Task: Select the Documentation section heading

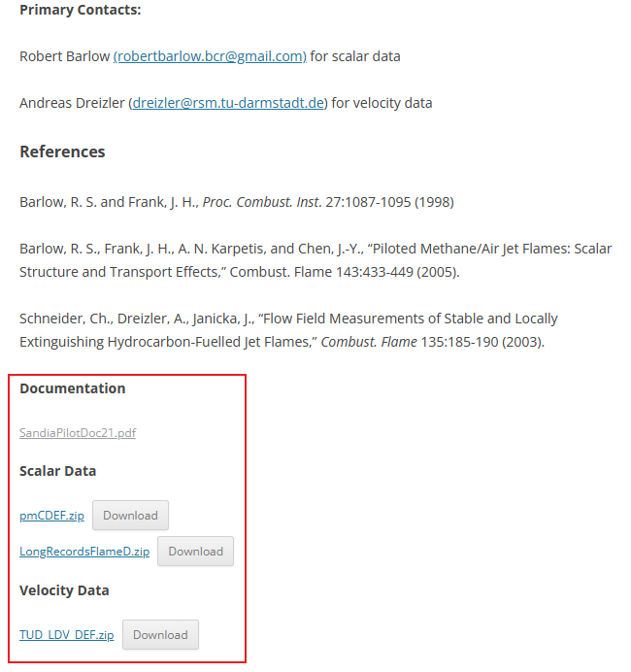Action: (73, 388)
